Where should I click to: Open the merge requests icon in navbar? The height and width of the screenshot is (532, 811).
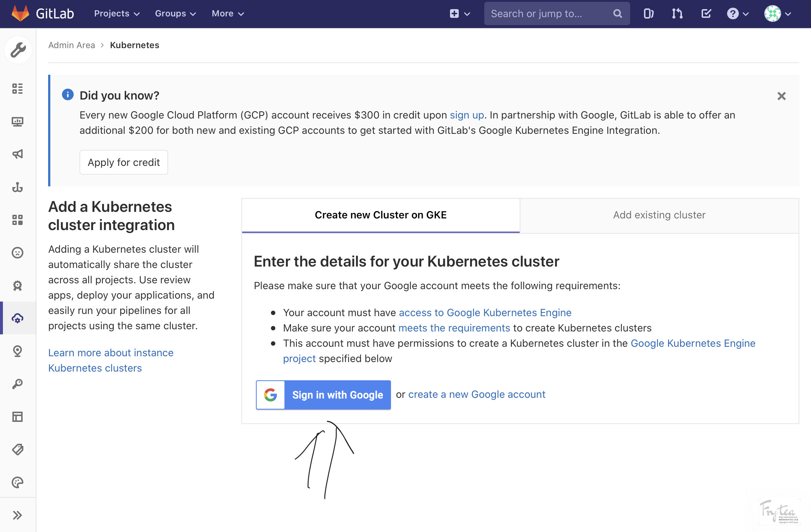(677, 14)
